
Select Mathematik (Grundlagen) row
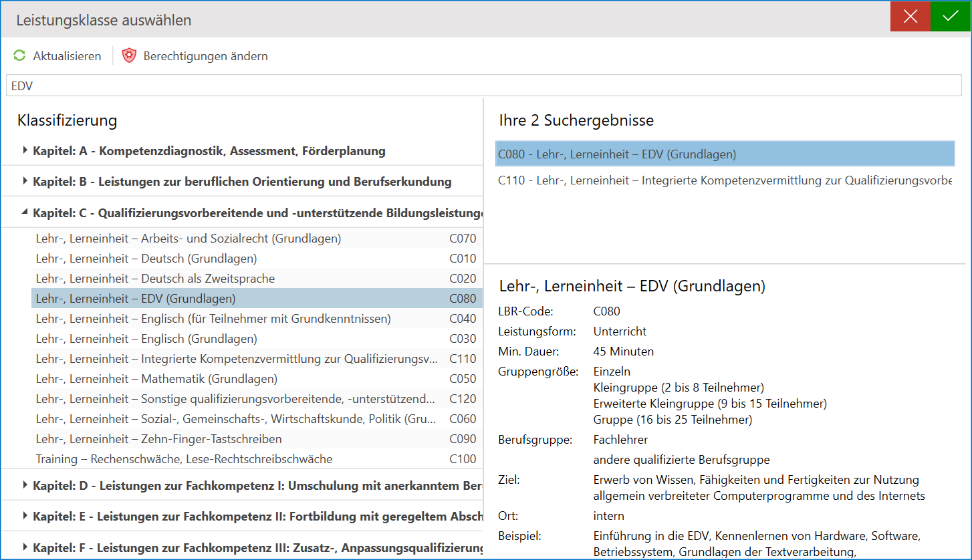257,379
